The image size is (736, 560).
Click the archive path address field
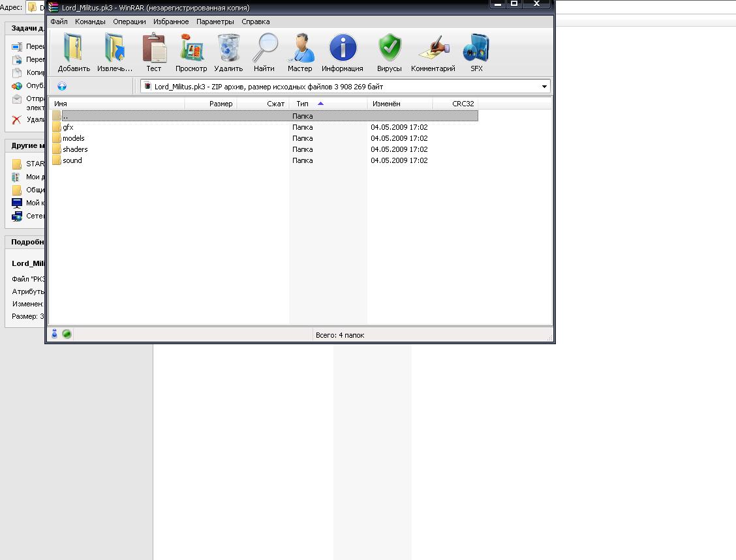345,87
